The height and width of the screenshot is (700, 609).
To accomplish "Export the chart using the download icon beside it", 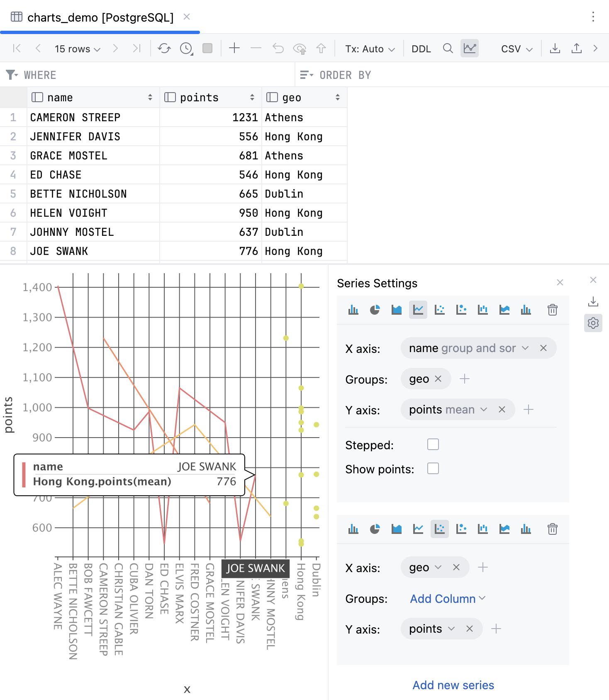I will tap(593, 301).
